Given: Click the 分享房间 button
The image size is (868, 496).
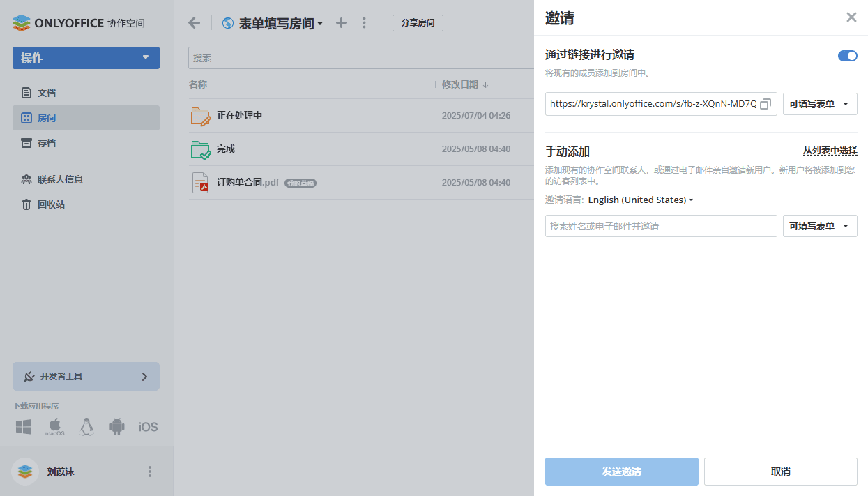Looking at the screenshot, I should pos(418,23).
